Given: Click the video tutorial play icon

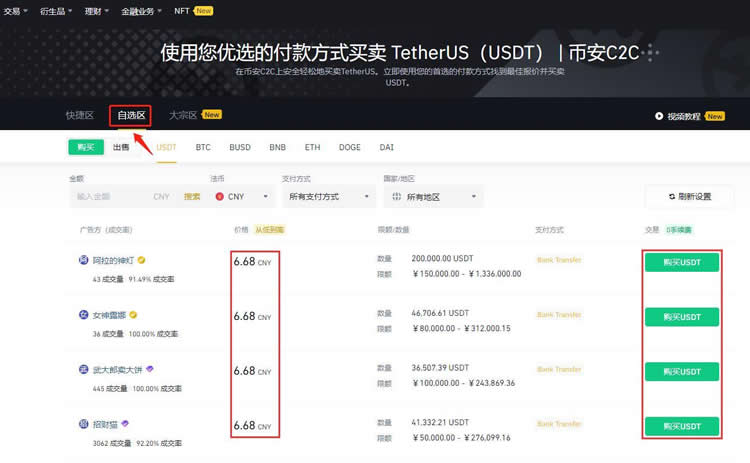Looking at the screenshot, I should point(659,116).
